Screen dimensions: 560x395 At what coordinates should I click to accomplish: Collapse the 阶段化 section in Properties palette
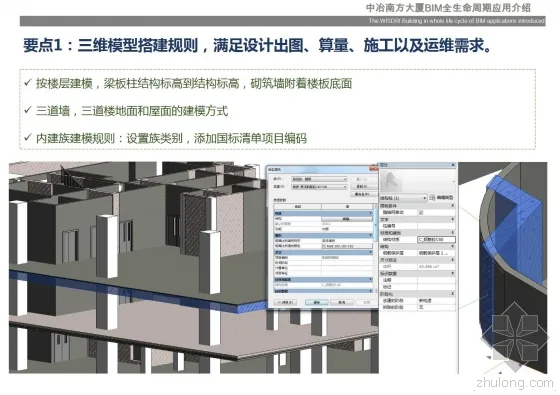452,294
